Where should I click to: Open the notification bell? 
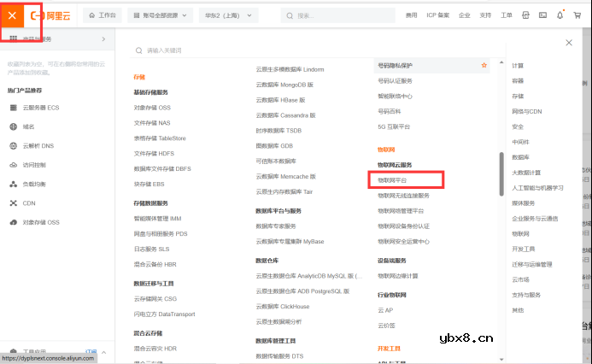pyautogui.click(x=560, y=15)
